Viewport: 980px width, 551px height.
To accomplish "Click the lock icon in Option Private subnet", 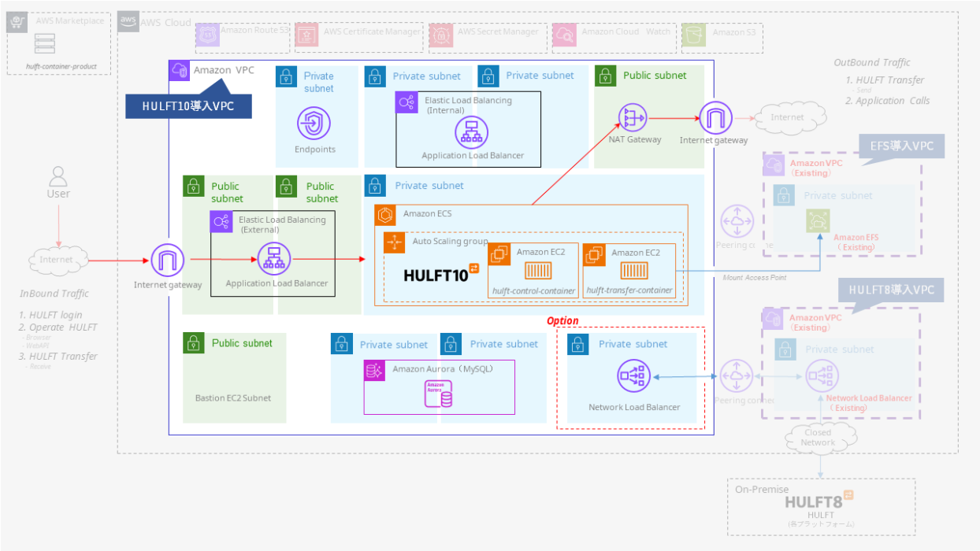I will click(578, 344).
